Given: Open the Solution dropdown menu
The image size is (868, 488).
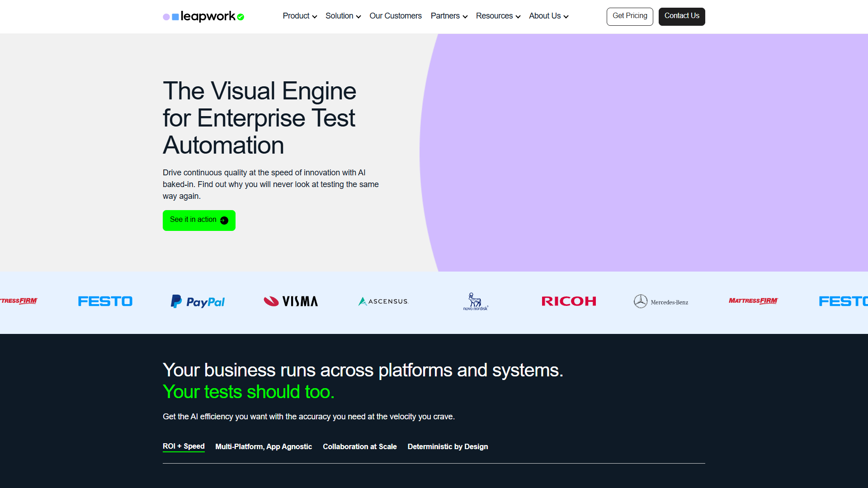Looking at the screenshot, I should click(343, 16).
